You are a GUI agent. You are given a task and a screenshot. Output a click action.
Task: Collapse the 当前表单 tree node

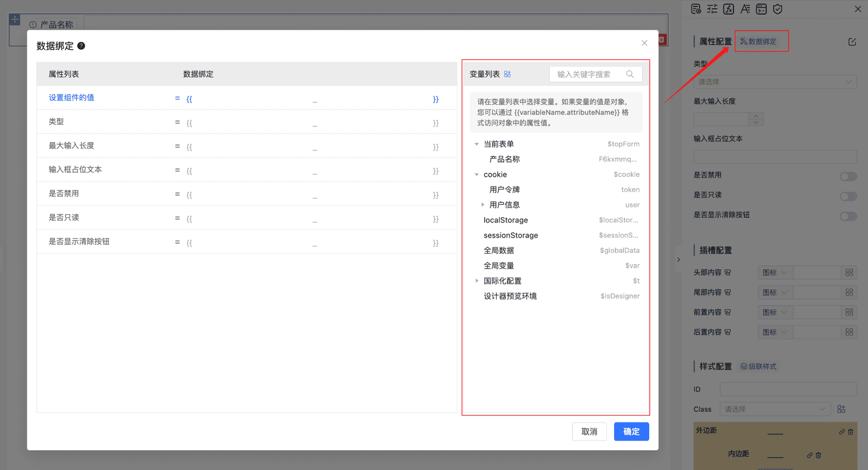tap(477, 144)
